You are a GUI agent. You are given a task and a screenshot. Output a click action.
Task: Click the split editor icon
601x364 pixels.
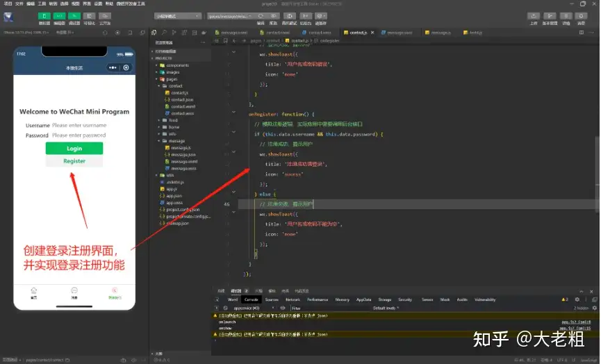581,33
